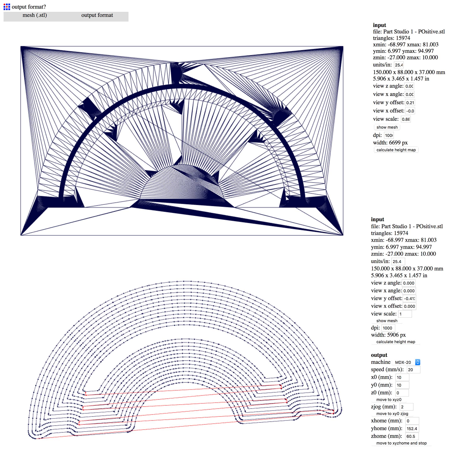The width and height of the screenshot is (476, 476).
Task: Focus lower units/in field showing 25.4
Action: (398, 262)
